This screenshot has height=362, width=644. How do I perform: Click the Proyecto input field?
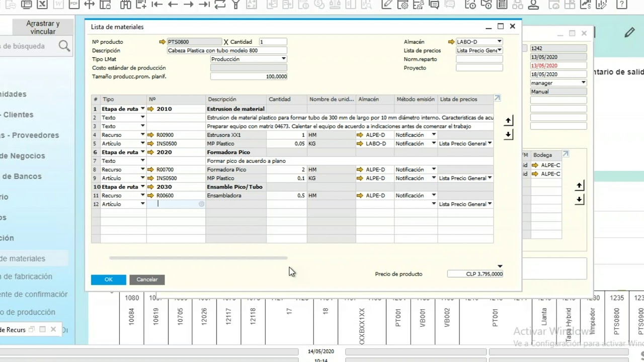[479, 68]
